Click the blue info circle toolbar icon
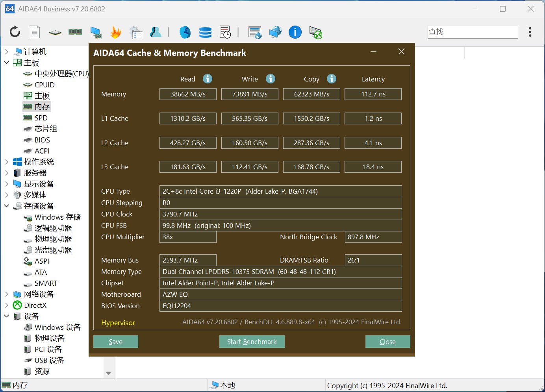The width and height of the screenshot is (545, 392). pyautogui.click(x=295, y=32)
